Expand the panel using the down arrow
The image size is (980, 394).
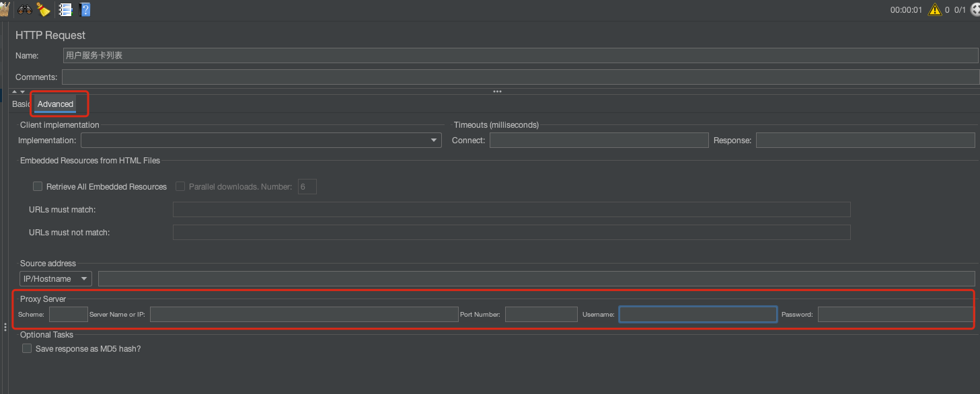(x=22, y=91)
